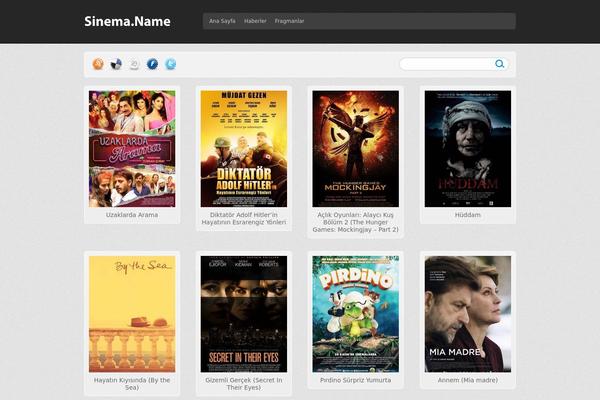This screenshot has height=400, width=600.
Task: Click 'Pırdino Sürpriz Yumurta' title link
Action: click(x=355, y=380)
